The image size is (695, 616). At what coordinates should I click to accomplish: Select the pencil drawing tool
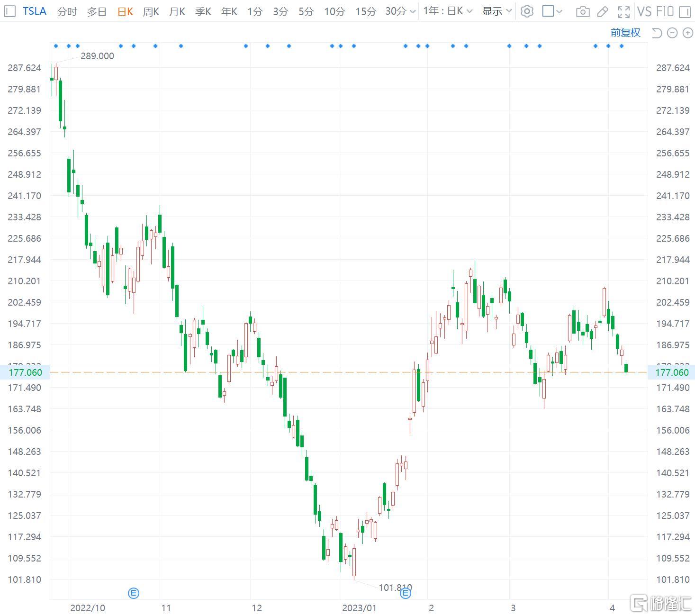point(603,12)
